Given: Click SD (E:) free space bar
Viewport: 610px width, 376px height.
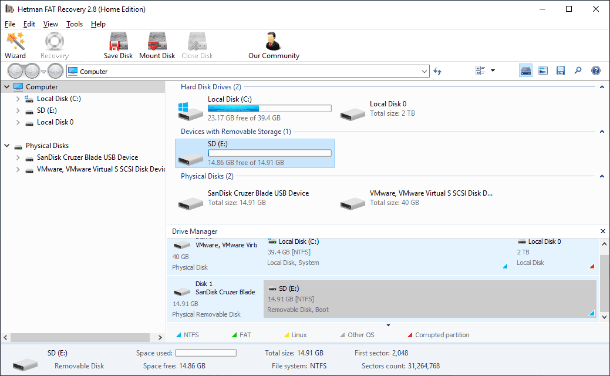Looking at the screenshot, I should click(270, 153).
